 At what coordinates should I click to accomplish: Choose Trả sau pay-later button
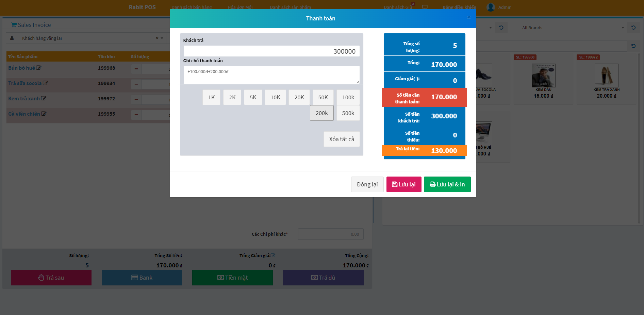pos(51,278)
